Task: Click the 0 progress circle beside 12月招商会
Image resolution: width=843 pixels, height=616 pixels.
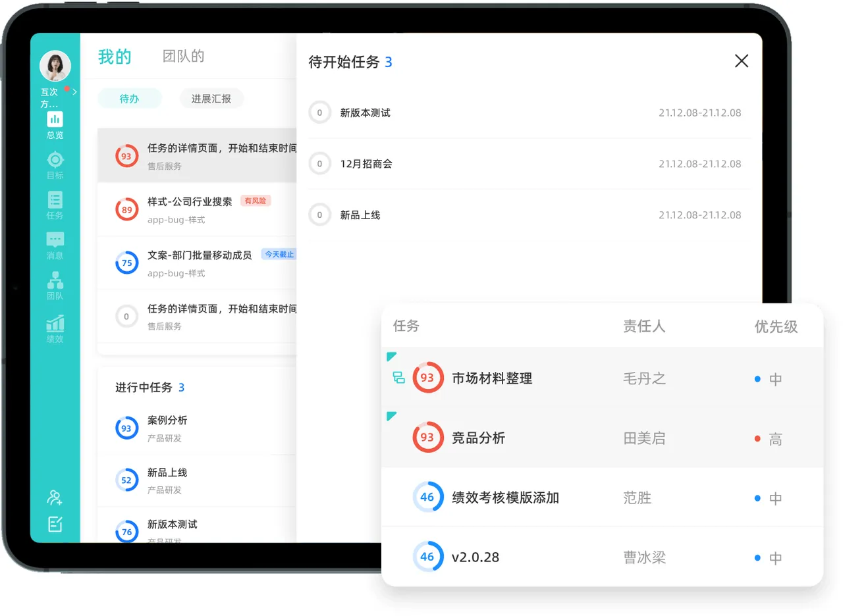Action: (x=320, y=163)
